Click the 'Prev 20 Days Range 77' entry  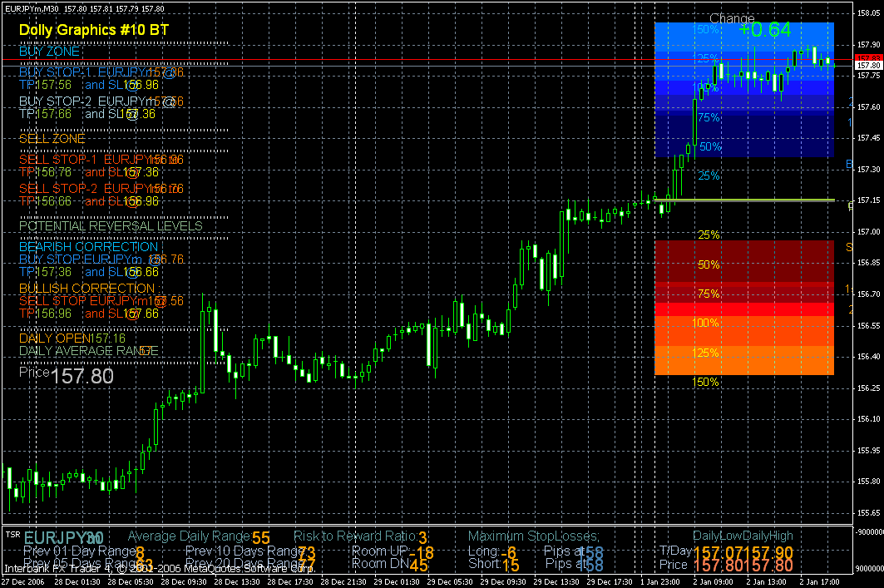[x=250, y=564]
